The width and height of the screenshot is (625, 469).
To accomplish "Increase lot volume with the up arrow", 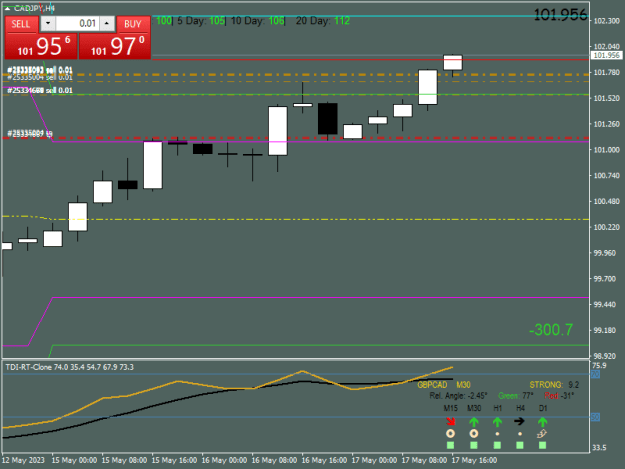I will (107, 24).
